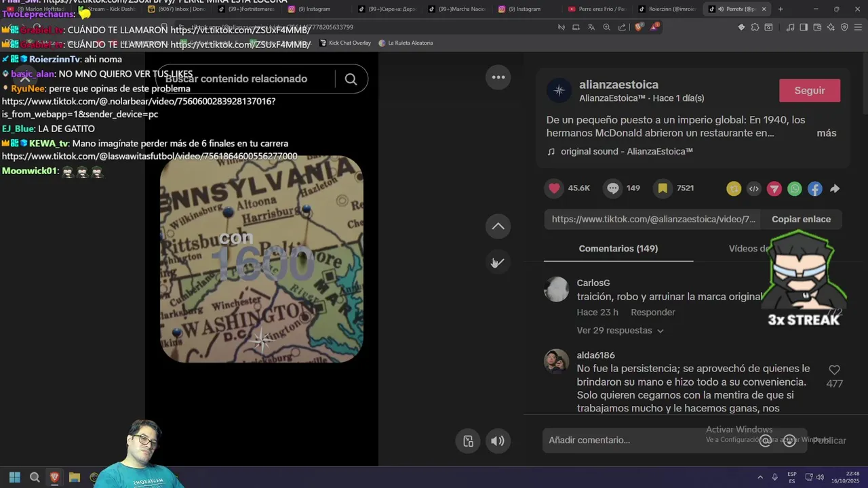
Task: Show hidden system tray icons chevron
Action: point(760,477)
